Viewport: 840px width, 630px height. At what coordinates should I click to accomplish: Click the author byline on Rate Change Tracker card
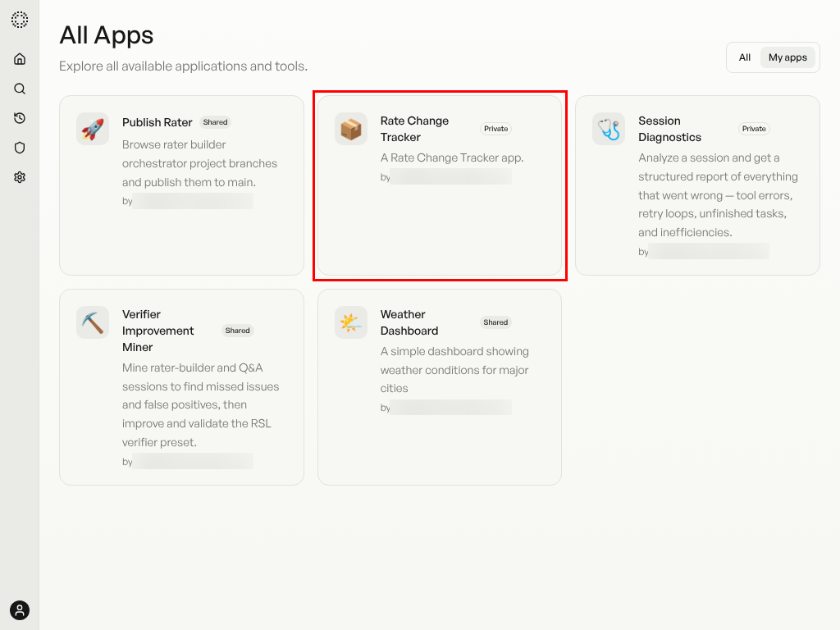click(445, 177)
